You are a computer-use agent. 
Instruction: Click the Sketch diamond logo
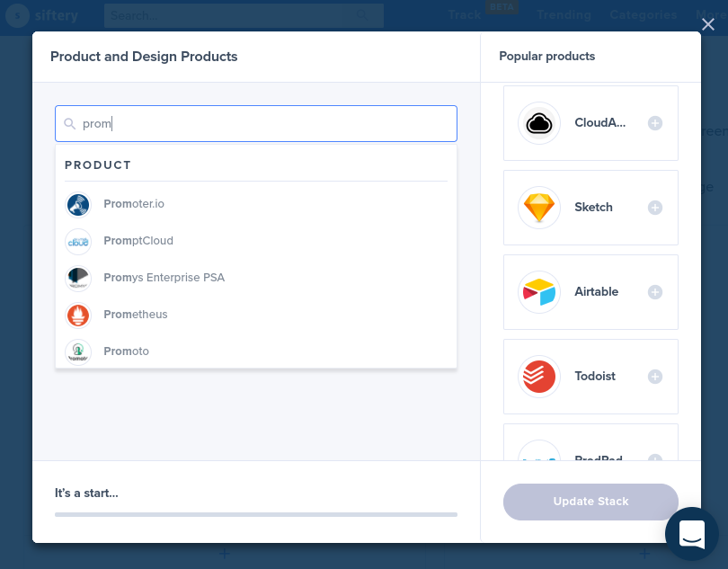coord(539,208)
